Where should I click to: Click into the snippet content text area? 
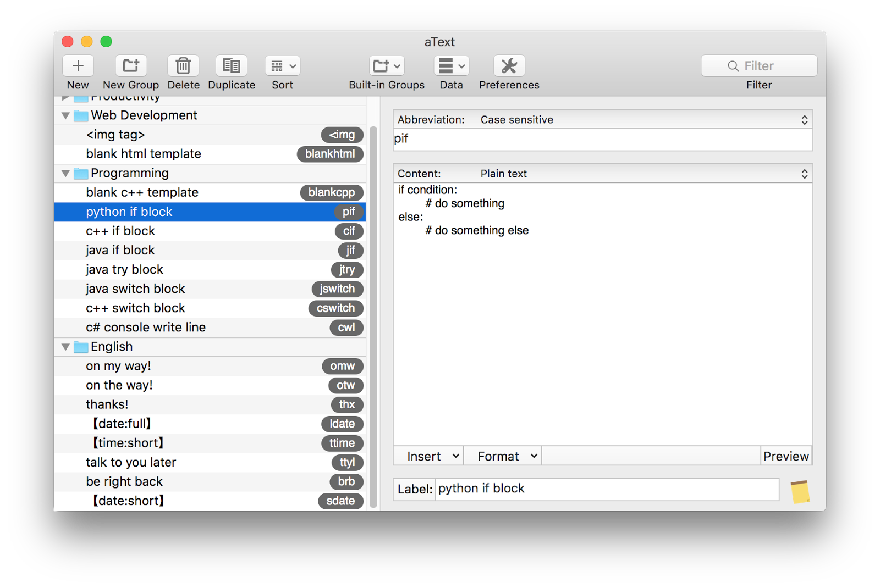pyautogui.click(x=603, y=314)
